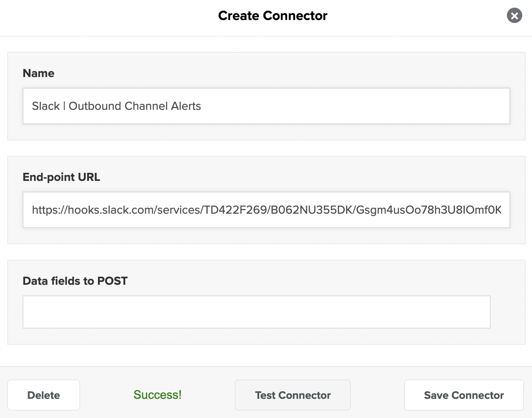Close the Create Connector dialog

[x=514, y=16]
